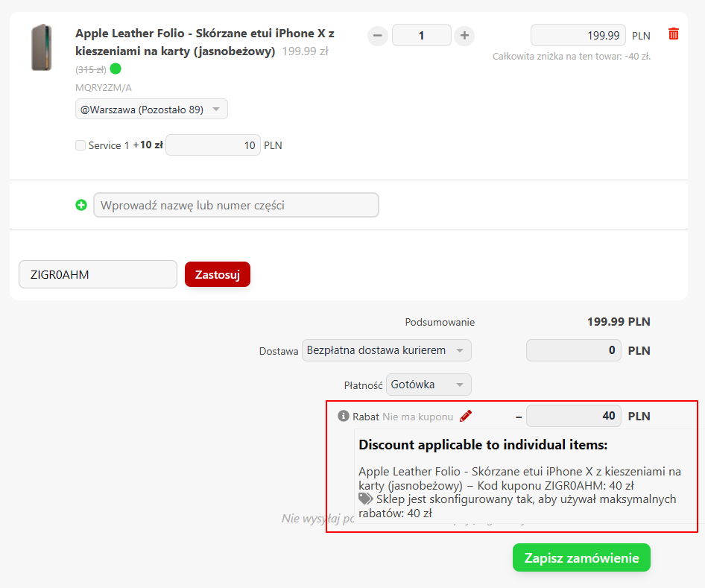Click the product thumbnail image
The width and height of the screenshot is (705, 588).
tap(42, 48)
